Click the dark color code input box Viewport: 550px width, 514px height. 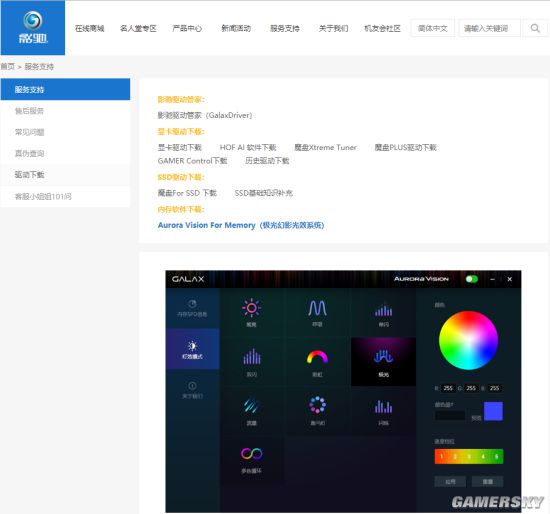(x=450, y=415)
